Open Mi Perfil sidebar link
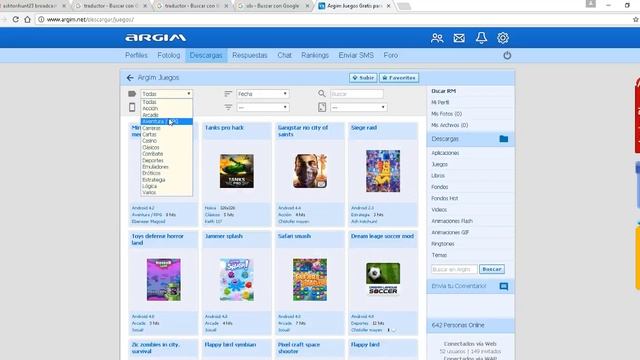640x360 pixels. [x=440, y=102]
